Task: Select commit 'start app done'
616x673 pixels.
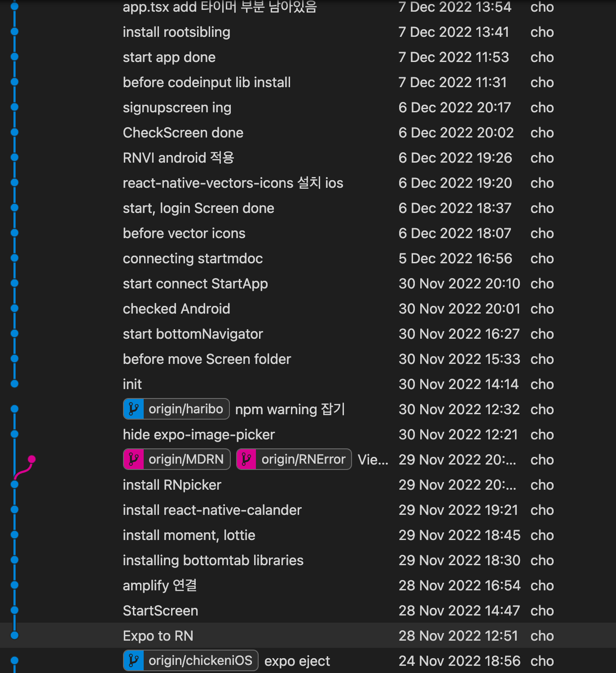Action: [169, 57]
